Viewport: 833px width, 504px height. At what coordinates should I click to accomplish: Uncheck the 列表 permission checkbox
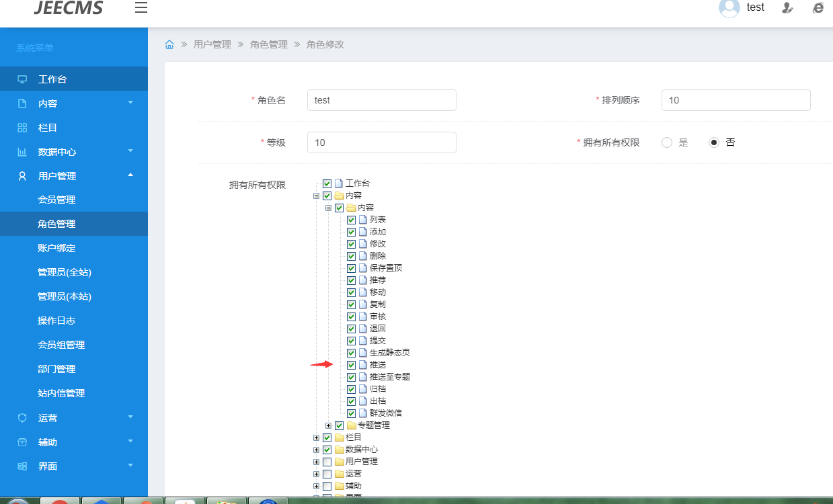tap(351, 220)
